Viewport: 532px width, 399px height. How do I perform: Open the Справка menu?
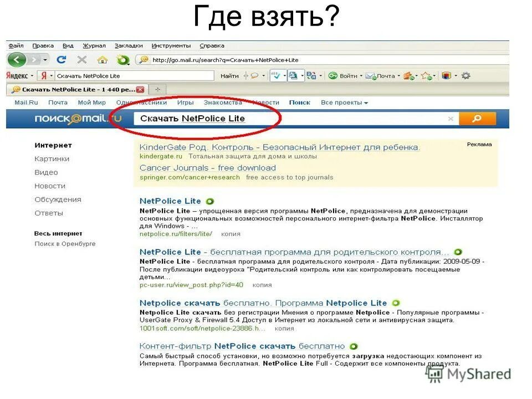(x=212, y=45)
